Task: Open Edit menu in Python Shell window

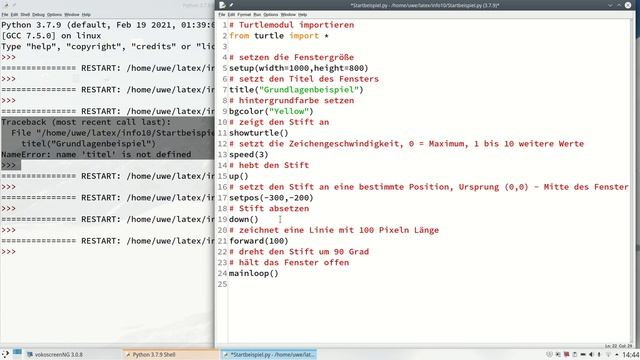Action: coord(14,15)
